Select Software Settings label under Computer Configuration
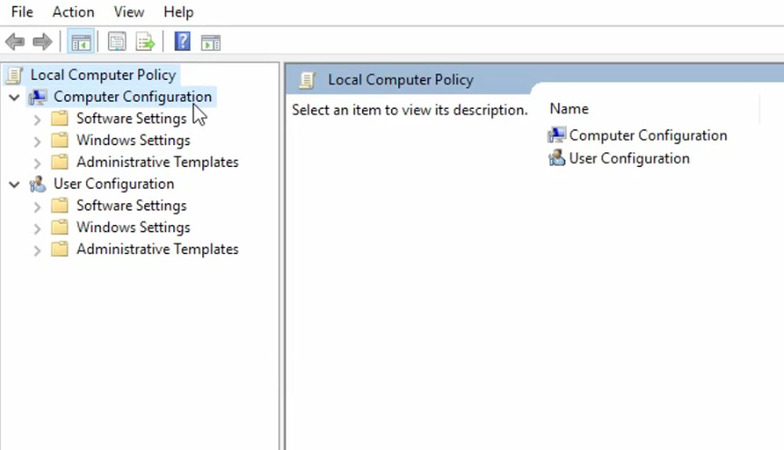Image resolution: width=784 pixels, height=450 pixels. tap(132, 118)
